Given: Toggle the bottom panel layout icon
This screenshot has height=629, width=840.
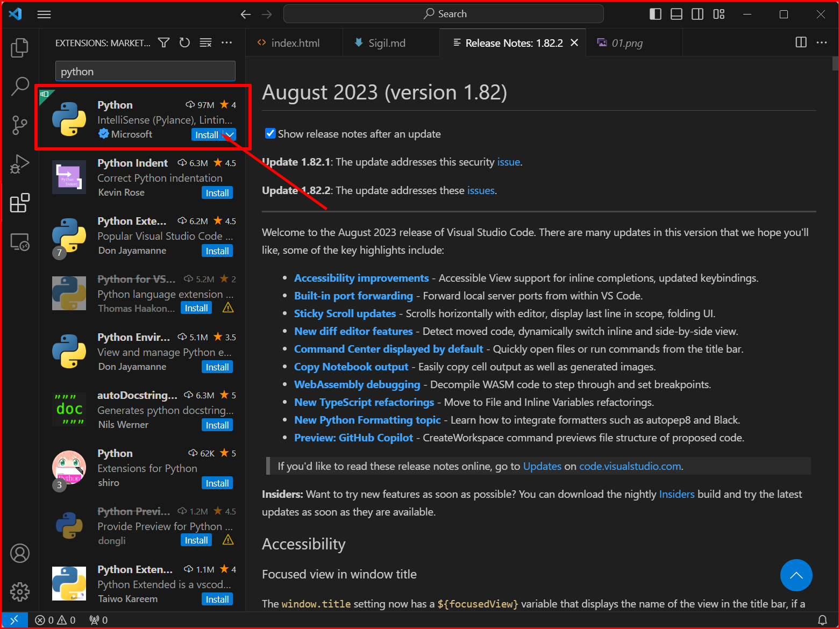Looking at the screenshot, I should coord(677,15).
